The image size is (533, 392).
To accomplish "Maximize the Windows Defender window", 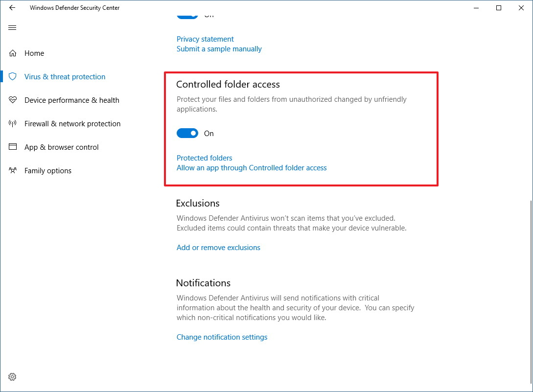I will [499, 8].
